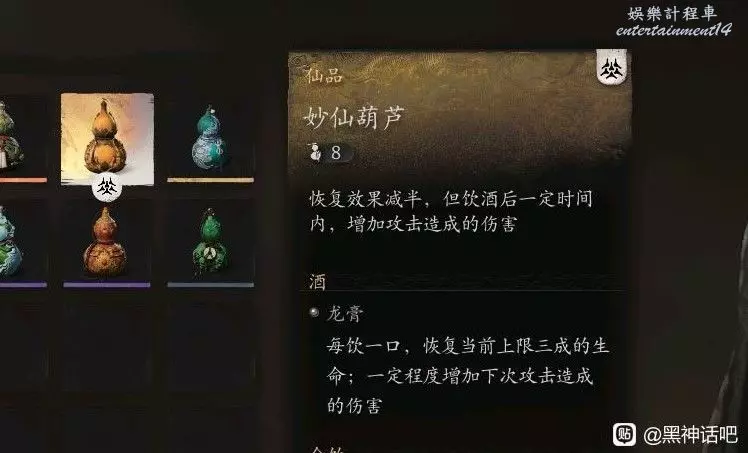Click the 仙品 rarity label
Screen dimensions: 748x453
(324, 75)
